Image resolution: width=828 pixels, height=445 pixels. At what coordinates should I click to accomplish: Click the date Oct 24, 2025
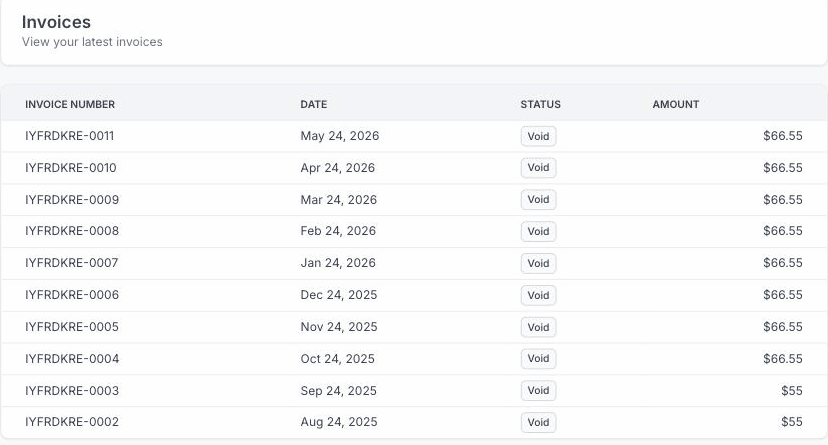(x=337, y=359)
